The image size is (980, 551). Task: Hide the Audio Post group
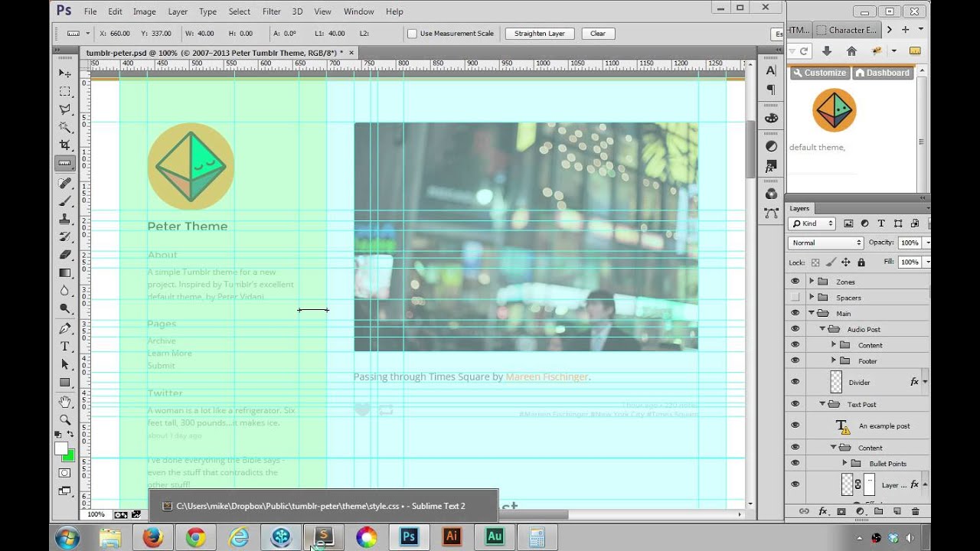795,330
